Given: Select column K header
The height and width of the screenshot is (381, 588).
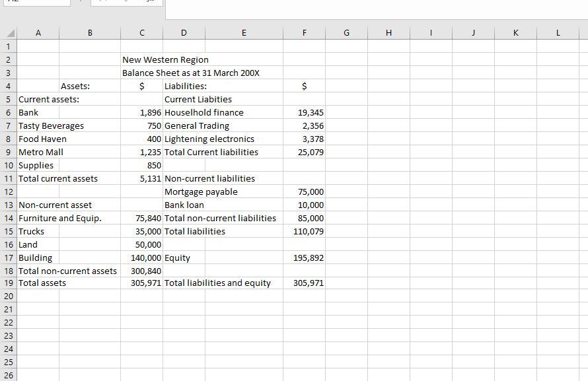Looking at the screenshot, I should click(x=515, y=33).
